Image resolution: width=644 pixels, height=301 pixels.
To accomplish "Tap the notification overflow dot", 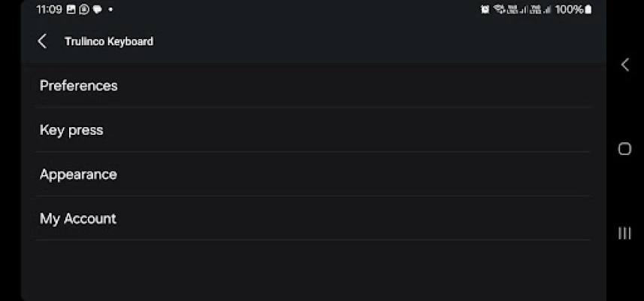I will pos(110,10).
